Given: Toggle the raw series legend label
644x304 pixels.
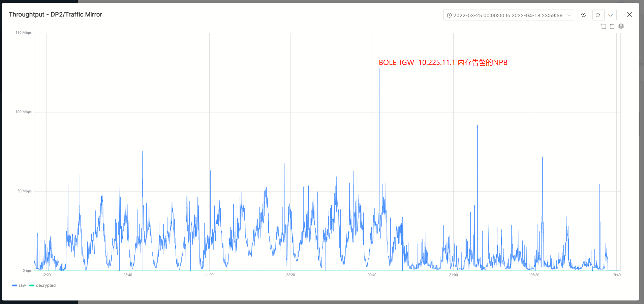Looking at the screenshot, I should coord(22,285).
